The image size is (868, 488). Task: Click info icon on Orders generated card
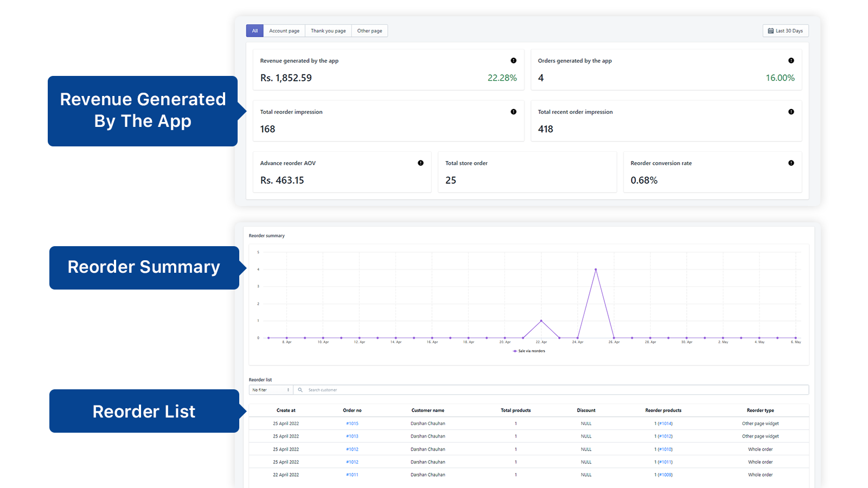791,61
